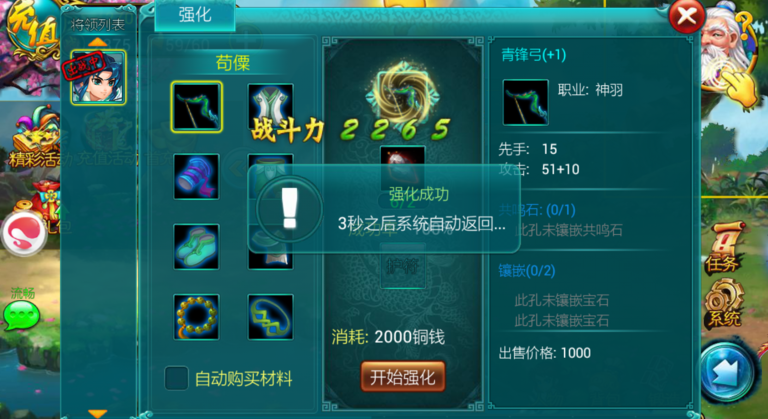
Task: Select the green boots equipment slot
Action: (x=196, y=246)
